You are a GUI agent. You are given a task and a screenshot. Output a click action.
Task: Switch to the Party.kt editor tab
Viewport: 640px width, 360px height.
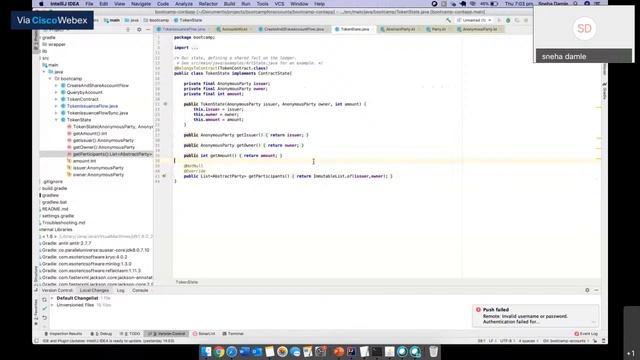pyautogui.click(x=438, y=29)
